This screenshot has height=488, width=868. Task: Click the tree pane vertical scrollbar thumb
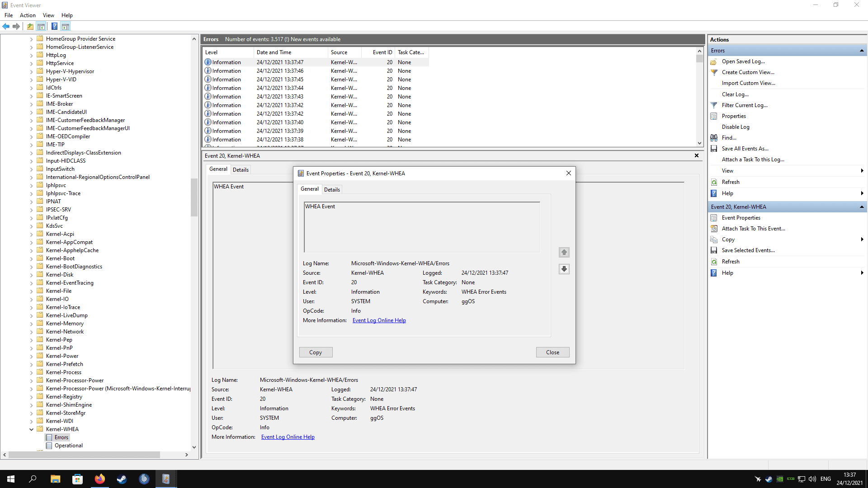click(194, 197)
